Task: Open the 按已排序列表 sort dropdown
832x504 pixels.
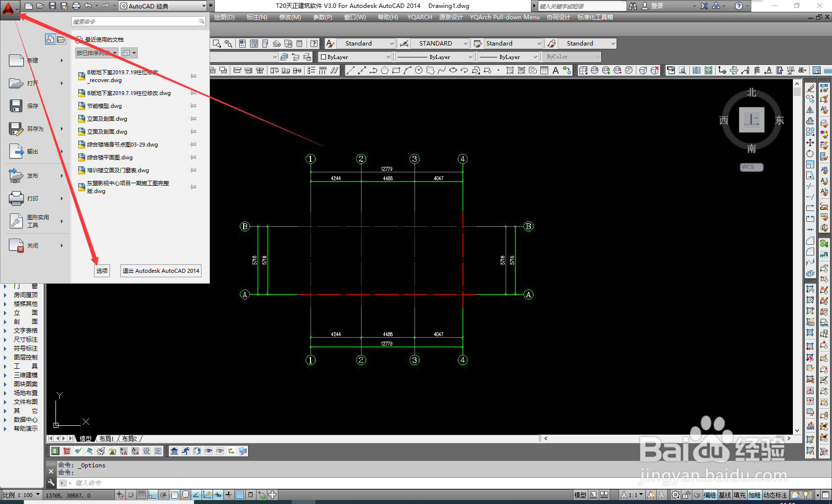Action: click(x=97, y=53)
